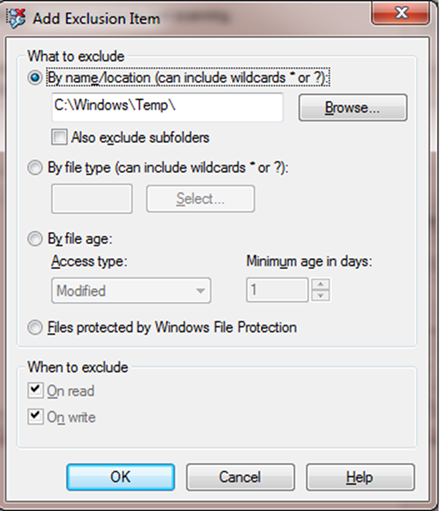
Task: Click the Add Exclusion Item title icon
Action: tap(17, 18)
